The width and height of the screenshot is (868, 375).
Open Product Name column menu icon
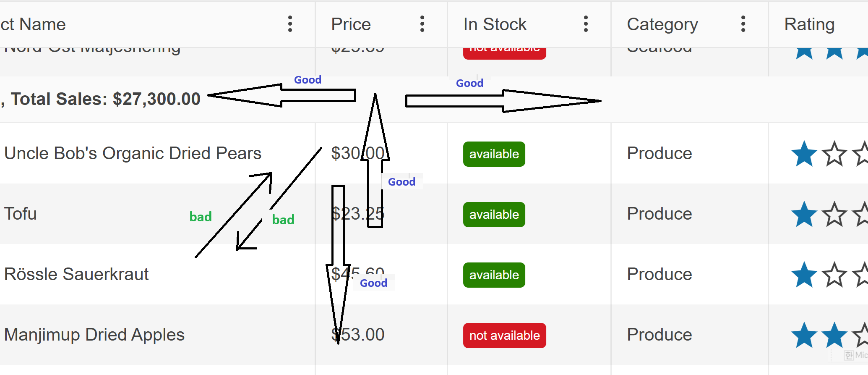(x=290, y=24)
